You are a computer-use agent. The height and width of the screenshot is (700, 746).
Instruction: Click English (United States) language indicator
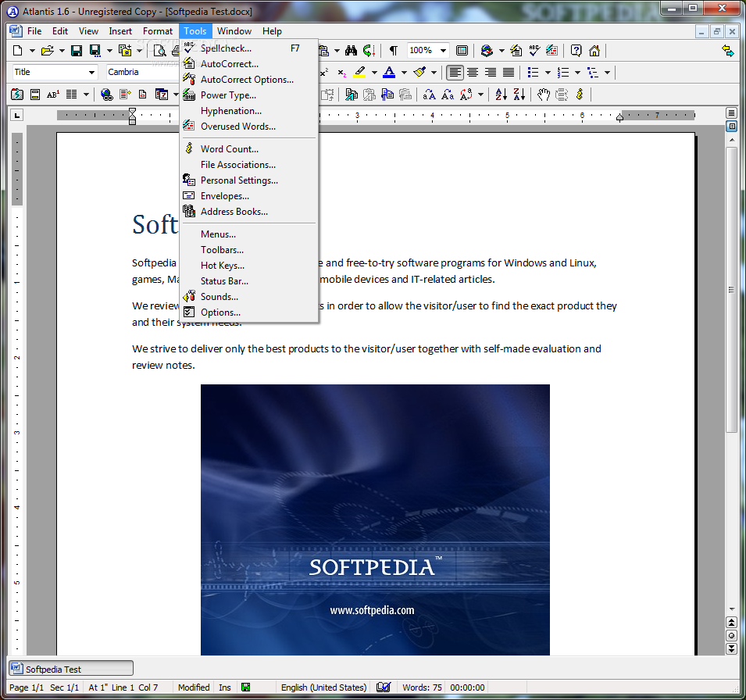coord(323,687)
